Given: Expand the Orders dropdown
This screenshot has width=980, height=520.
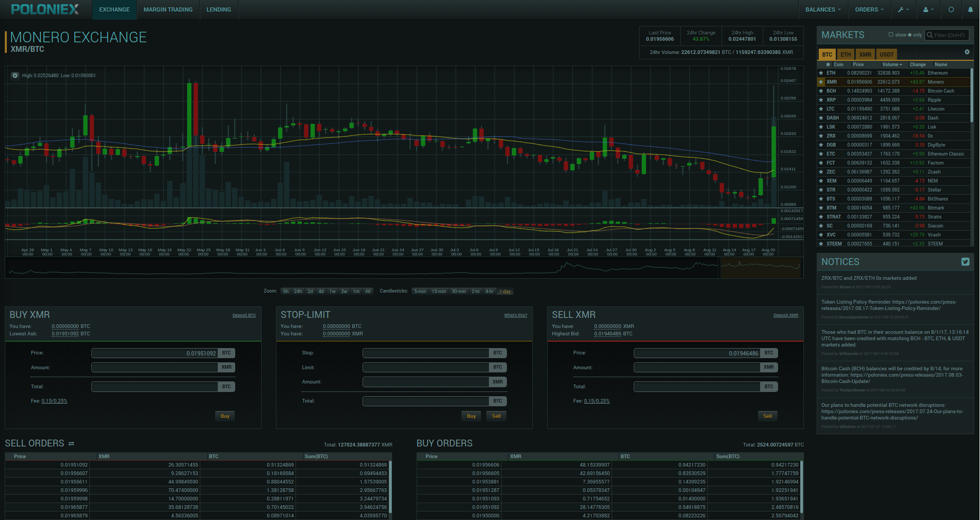Looking at the screenshot, I should pyautogui.click(x=869, y=10).
